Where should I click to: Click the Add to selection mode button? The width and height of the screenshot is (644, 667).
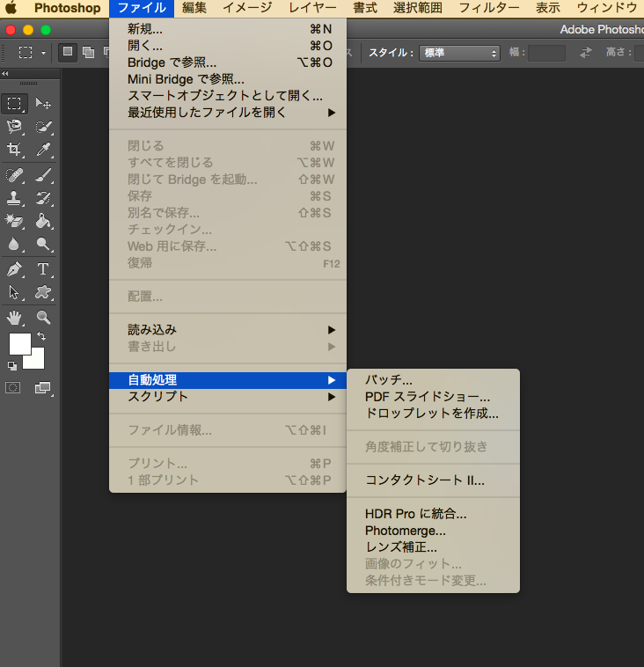click(89, 52)
